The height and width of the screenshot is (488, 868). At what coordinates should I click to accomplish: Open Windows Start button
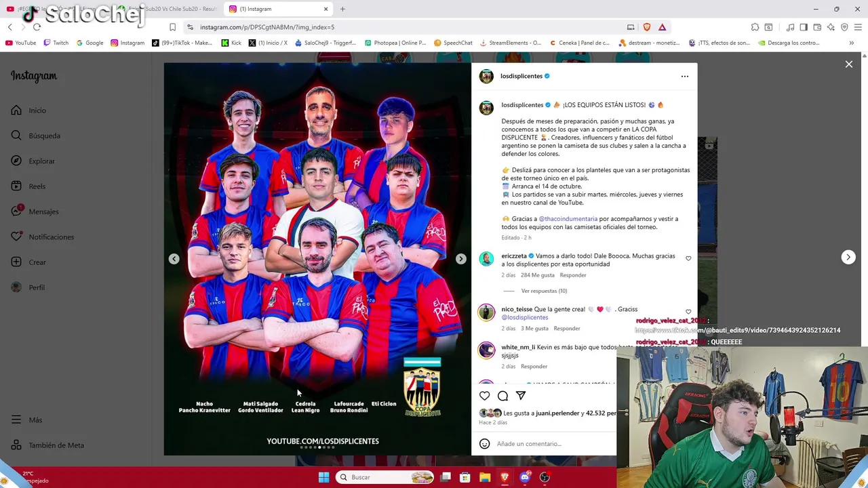(323, 477)
